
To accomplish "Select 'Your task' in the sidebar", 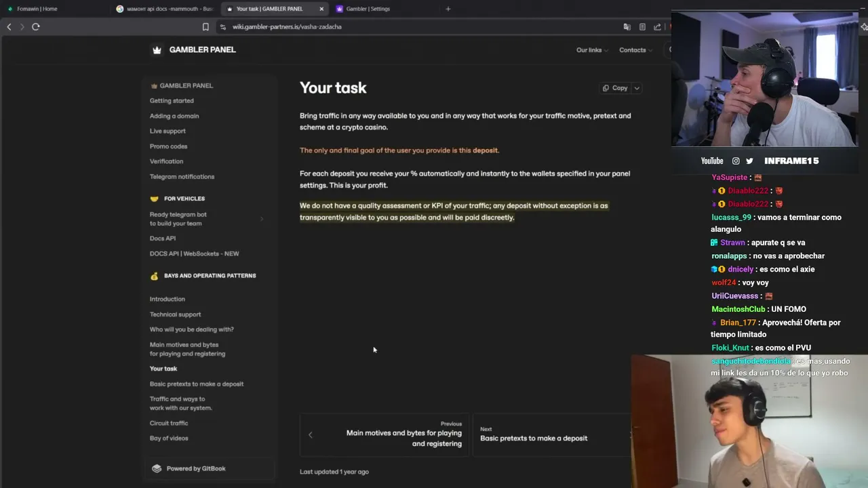I will pos(163,369).
